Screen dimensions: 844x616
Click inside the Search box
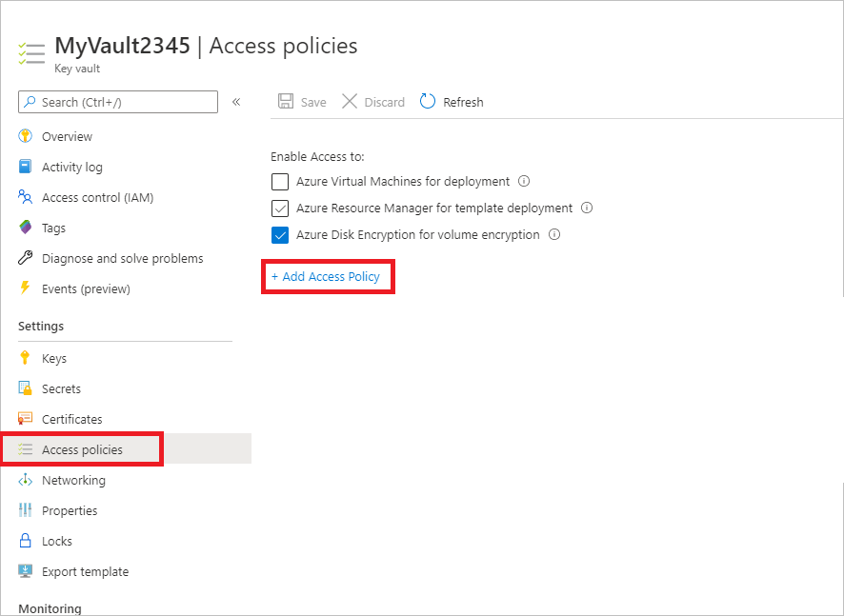tap(117, 102)
